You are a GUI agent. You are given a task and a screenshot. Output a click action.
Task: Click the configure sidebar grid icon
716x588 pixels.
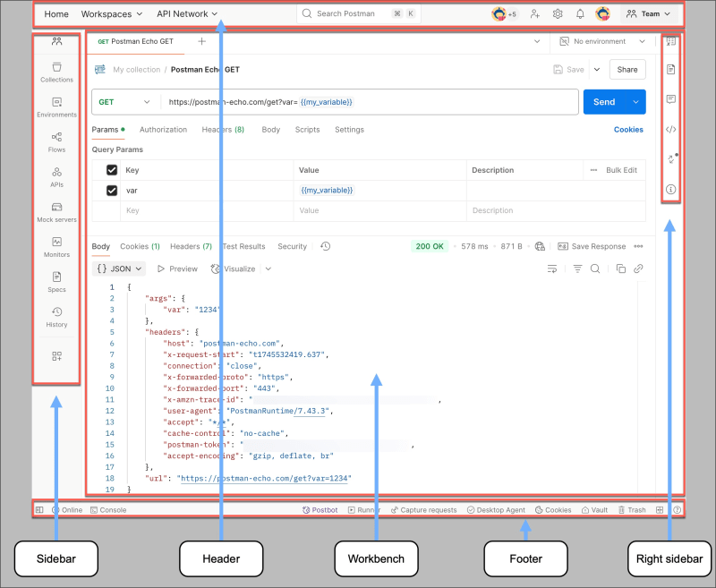coord(56,356)
